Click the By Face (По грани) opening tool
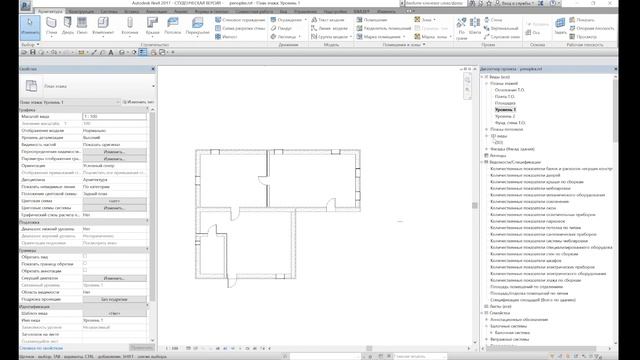This screenshot has height=360, width=640. pyautogui.click(x=462, y=28)
